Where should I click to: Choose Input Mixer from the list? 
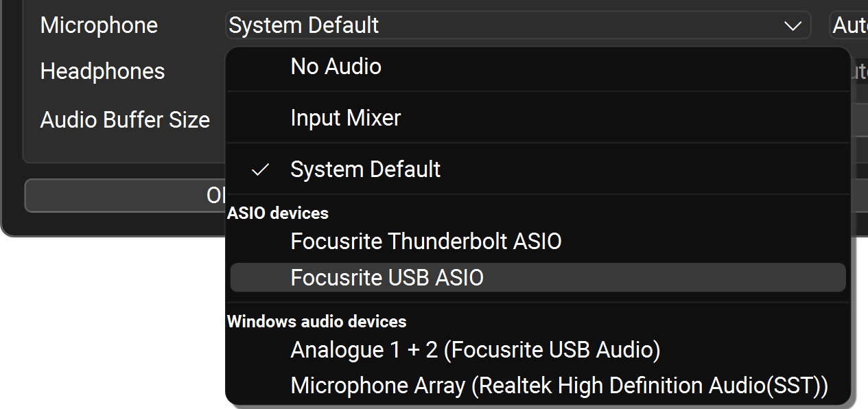tap(345, 118)
